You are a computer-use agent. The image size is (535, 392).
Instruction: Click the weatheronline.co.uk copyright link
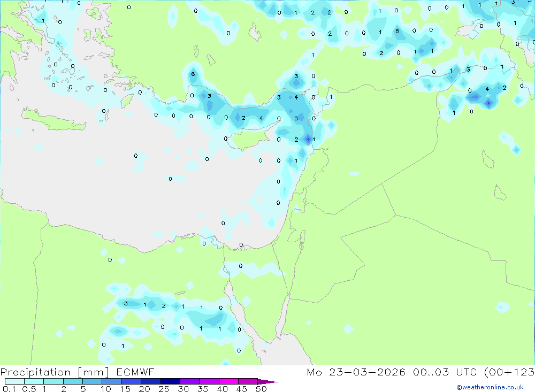pos(490,387)
